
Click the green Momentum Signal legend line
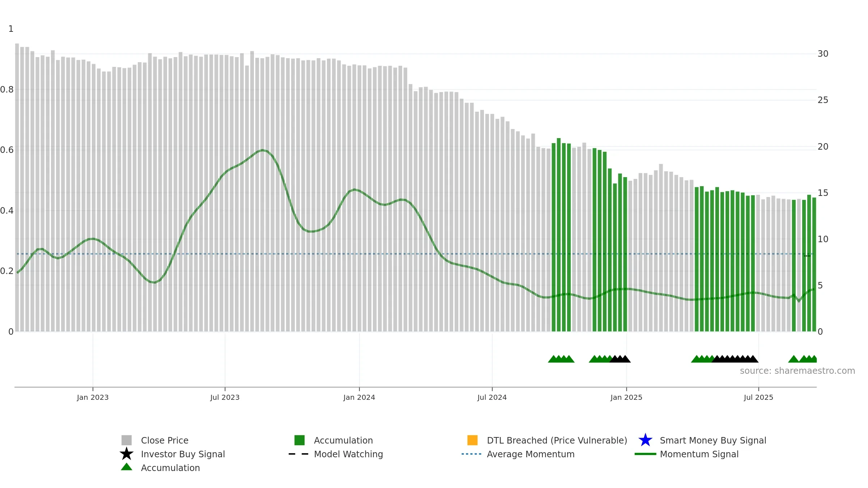coord(645,454)
